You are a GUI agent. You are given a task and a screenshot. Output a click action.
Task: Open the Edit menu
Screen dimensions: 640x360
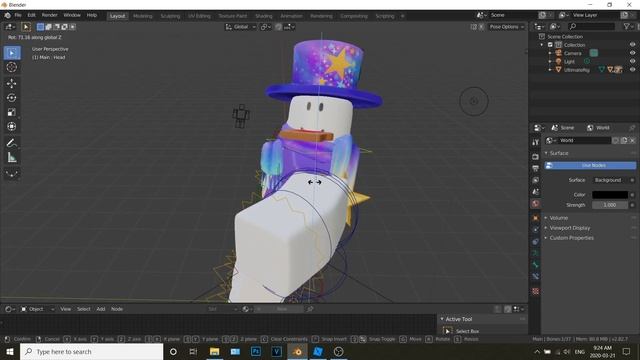pos(31,15)
